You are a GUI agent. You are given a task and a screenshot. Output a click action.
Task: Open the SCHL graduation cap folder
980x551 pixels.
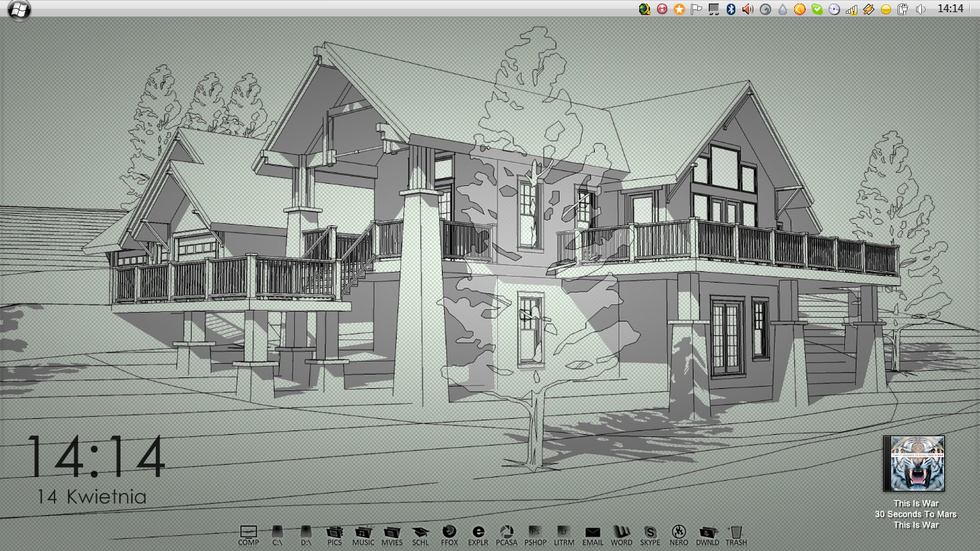point(420,532)
